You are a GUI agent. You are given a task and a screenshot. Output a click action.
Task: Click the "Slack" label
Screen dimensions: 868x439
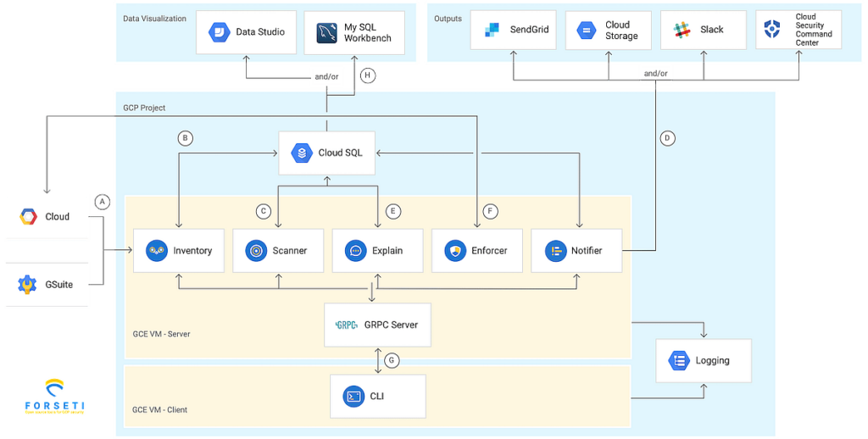coord(712,30)
